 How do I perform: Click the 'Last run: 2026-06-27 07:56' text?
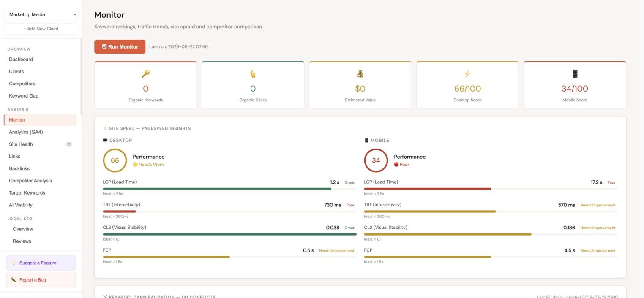178,47
